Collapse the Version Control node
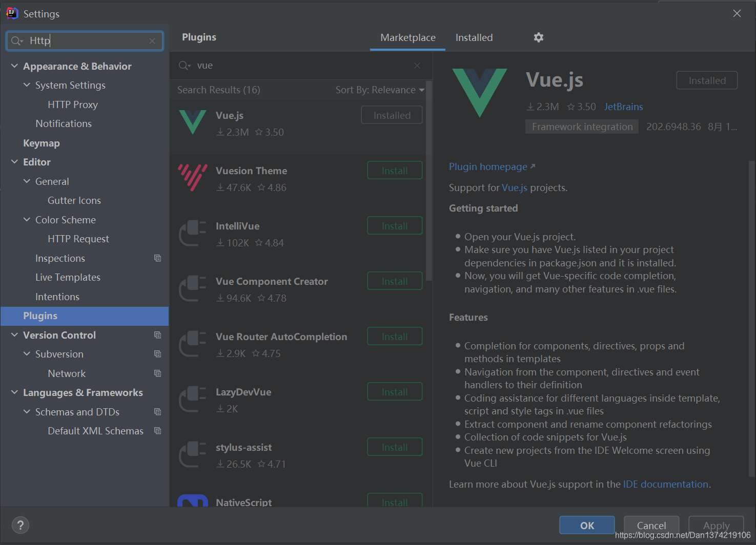Image resolution: width=756 pixels, height=545 pixels. (x=14, y=335)
